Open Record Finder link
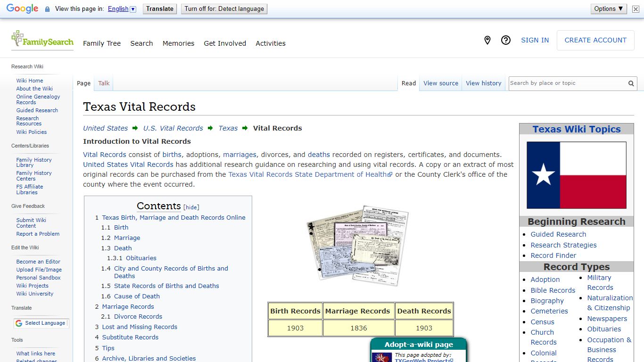This screenshot has width=644, height=362. tap(553, 255)
